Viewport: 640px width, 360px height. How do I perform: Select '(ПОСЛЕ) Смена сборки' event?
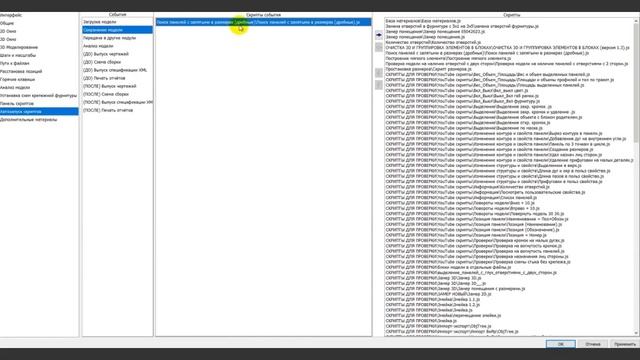106,94
